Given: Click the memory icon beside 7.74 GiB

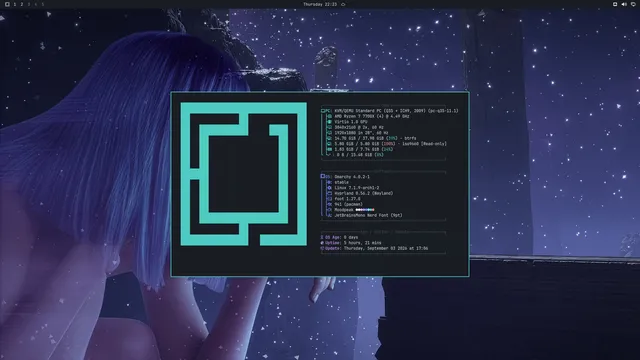Looking at the screenshot, I should [x=329, y=149].
